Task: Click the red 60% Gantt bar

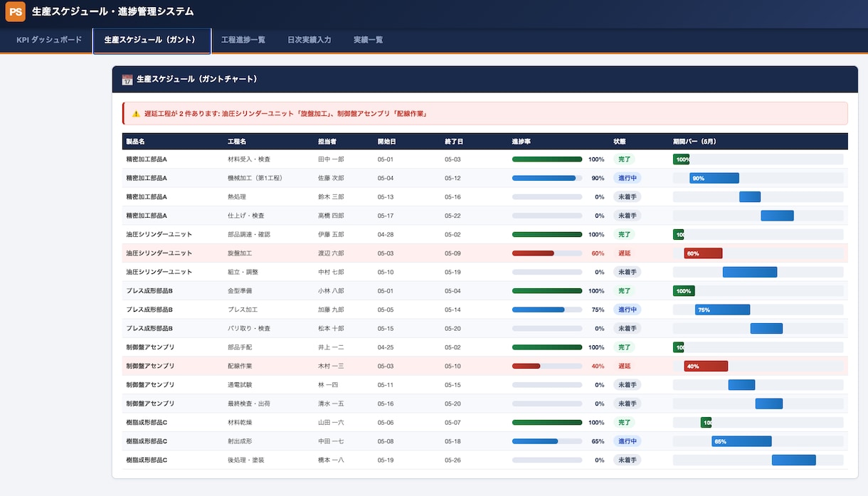Action: pyautogui.click(x=704, y=253)
